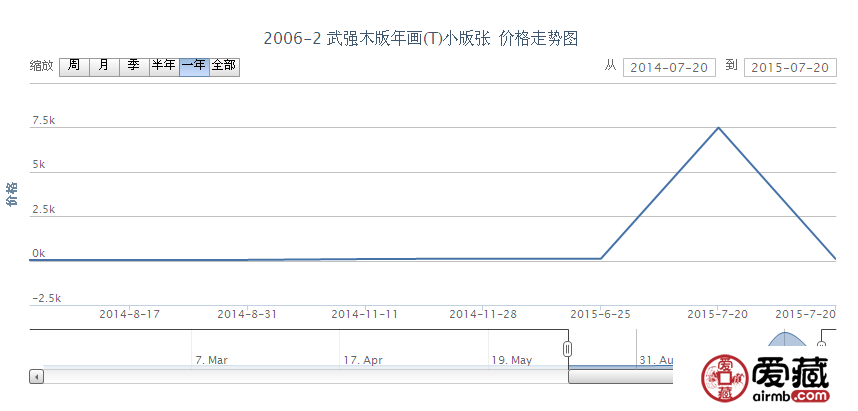Click the price peak point at 7.5k
The height and width of the screenshot is (411, 858).
pyautogui.click(x=718, y=128)
